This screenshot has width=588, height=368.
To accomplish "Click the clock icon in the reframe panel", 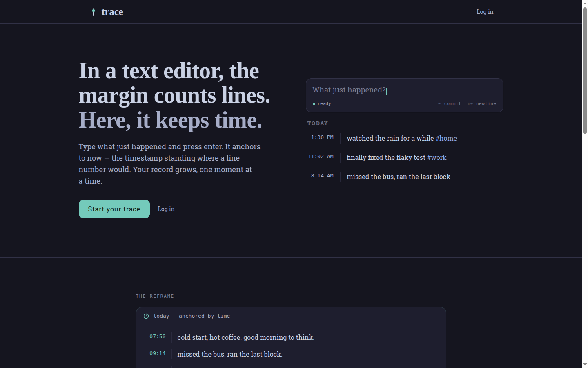I will click(146, 316).
